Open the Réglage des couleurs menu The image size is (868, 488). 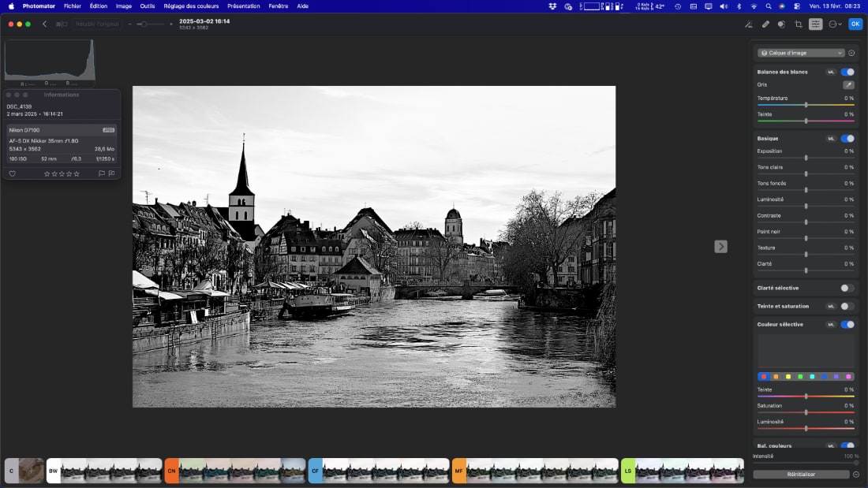click(192, 6)
